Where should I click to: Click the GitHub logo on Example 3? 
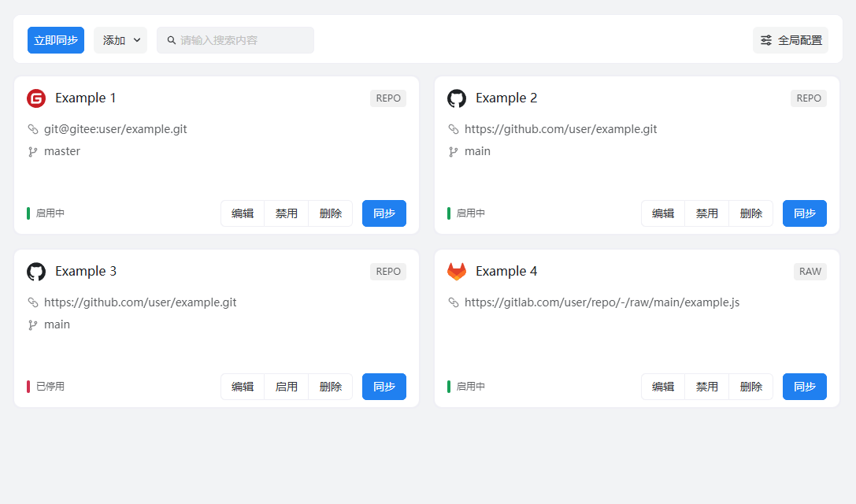pos(36,272)
